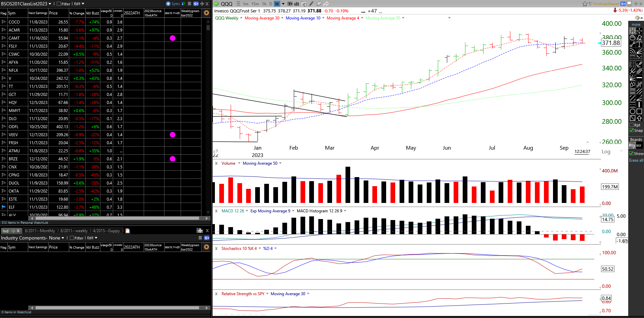
Task: Select the D daily timeframe
Action: (x=271, y=4)
